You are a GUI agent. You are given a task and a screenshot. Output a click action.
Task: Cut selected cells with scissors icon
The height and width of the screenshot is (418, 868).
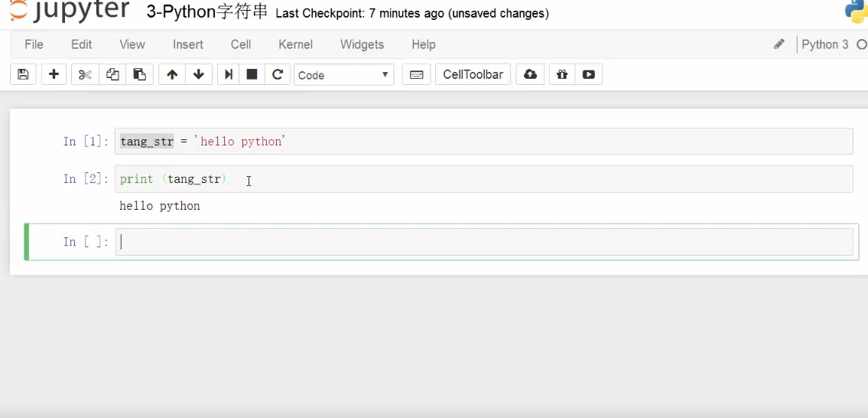[x=85, y=74]
